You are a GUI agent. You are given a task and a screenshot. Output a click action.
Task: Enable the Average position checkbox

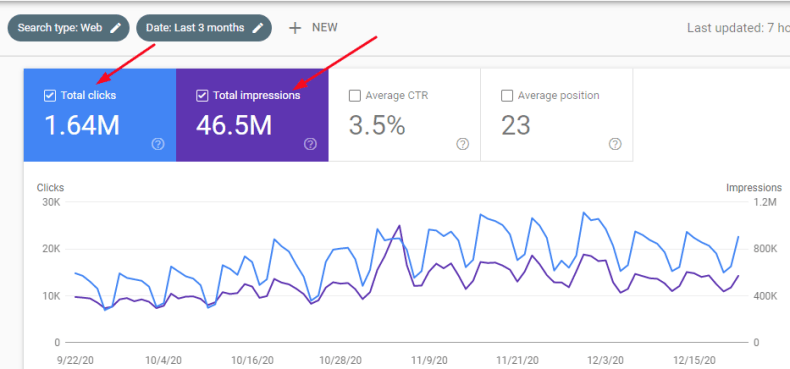pyautogui.click(x=507, y=95)
